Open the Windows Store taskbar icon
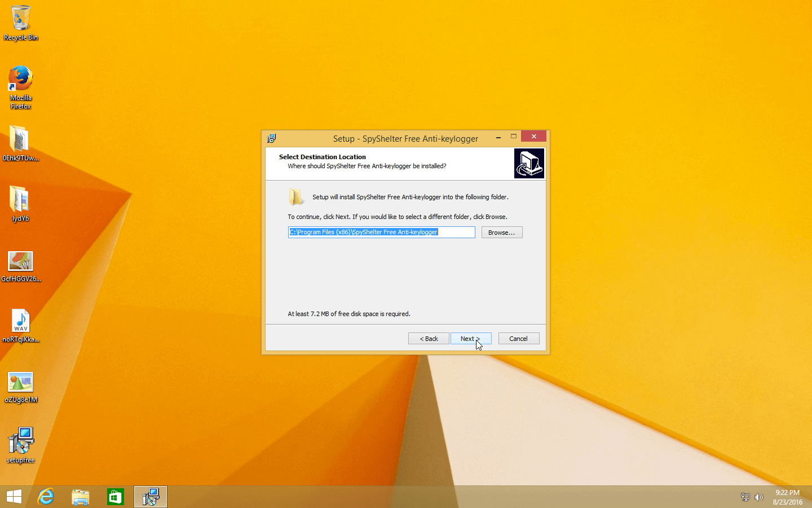Image resolution: width=812 pixels, height=508 pixels. coord(116,497)
